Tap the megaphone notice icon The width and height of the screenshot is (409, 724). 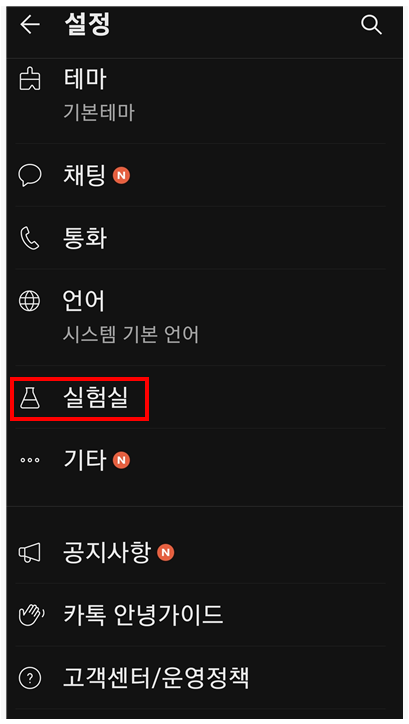30,552
